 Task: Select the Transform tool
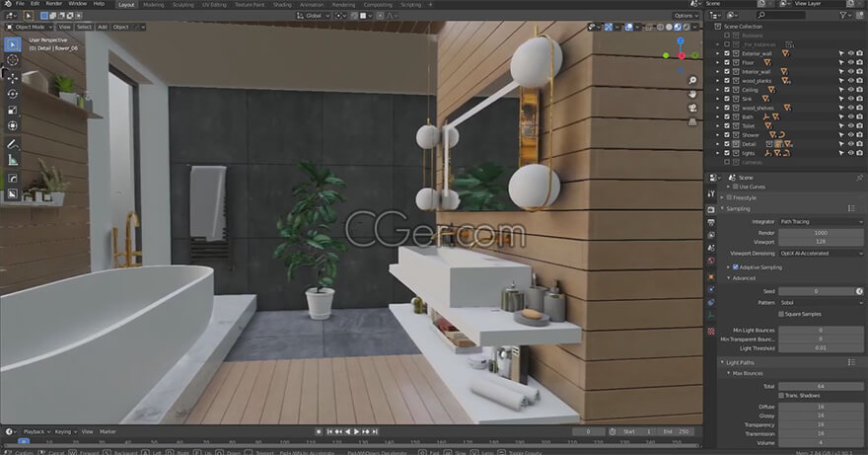12,125
